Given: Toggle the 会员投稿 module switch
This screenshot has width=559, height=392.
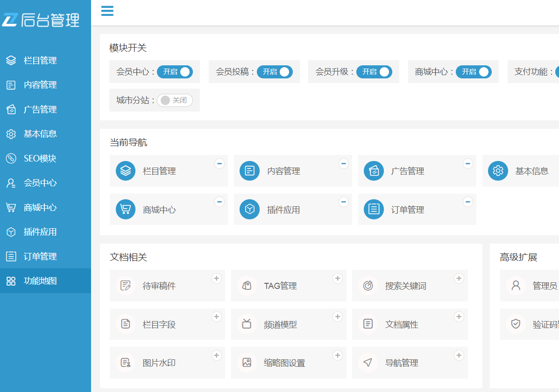Looking at the screenshot, I should [x=275, y=71].
